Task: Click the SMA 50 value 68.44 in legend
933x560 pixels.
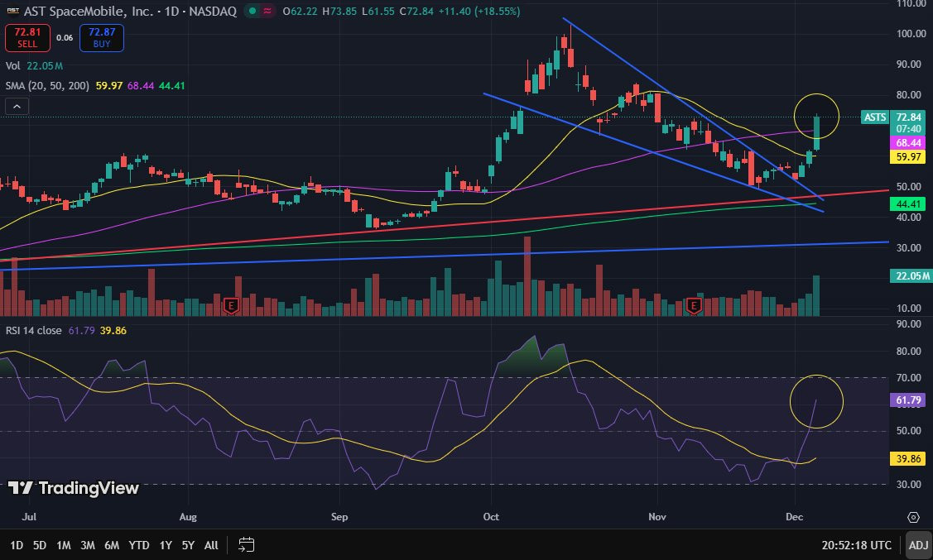Action: [x=141, y=85]
